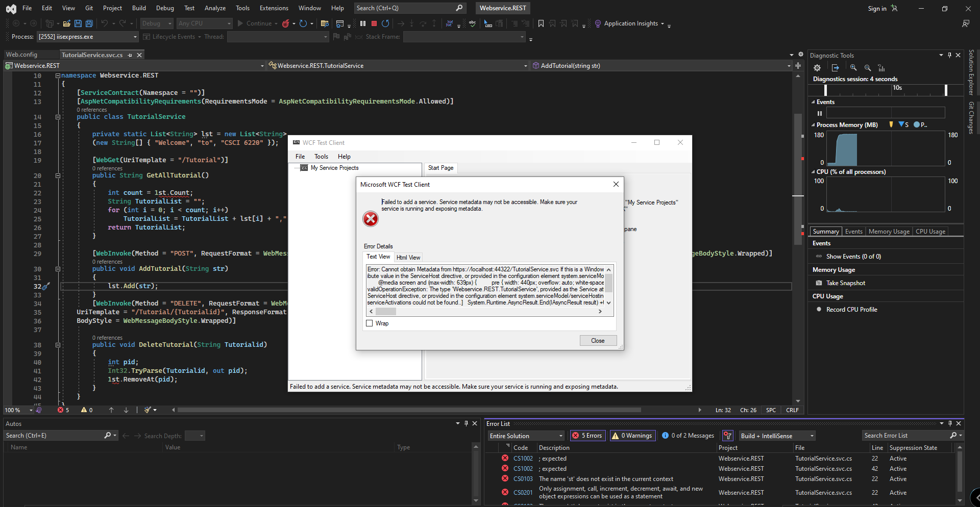Image resolution: width=980 pixels, height=507 pixels.
Task: Click warning count triangle in editor status
Action: tap(84, 410)
